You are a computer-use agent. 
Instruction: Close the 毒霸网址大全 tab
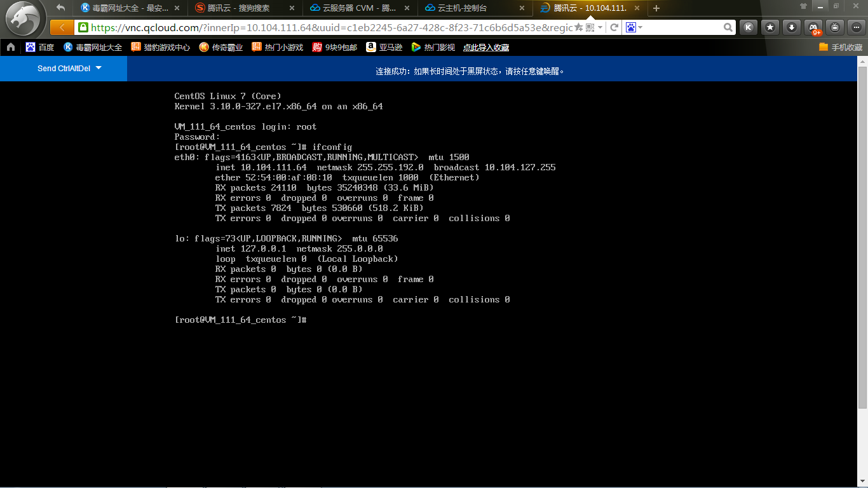[177, 8]
